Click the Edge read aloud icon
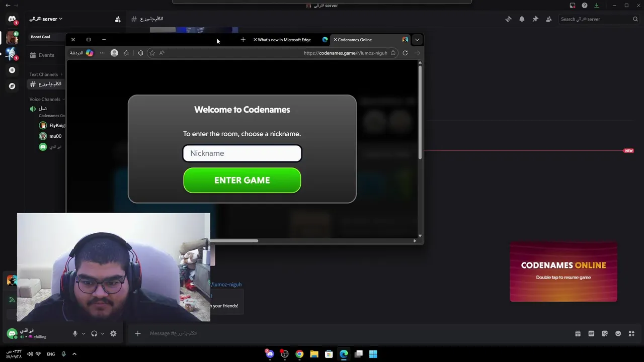 coord(162,53)
